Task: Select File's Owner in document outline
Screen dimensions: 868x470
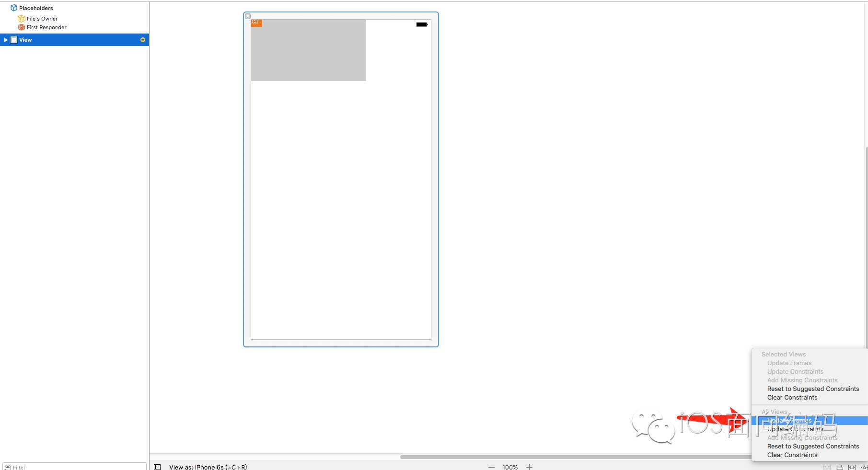Action: point(42,19)
